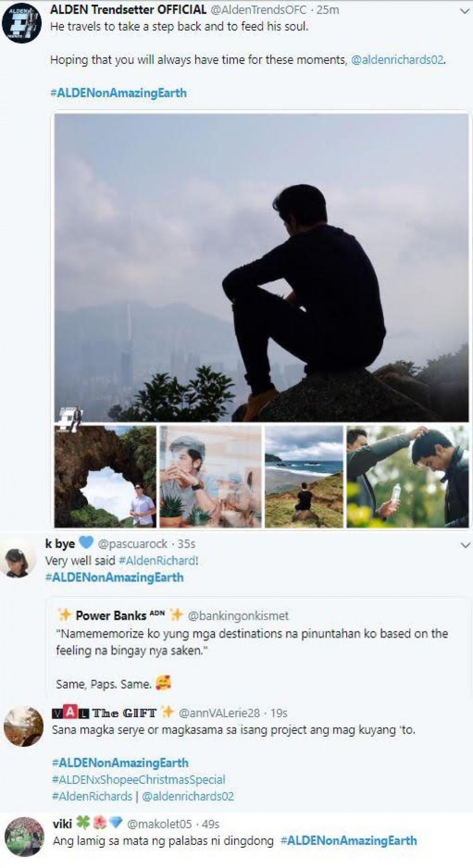
Task: View the cafe photo with potted plants
Action: click(x=210, y=476)
